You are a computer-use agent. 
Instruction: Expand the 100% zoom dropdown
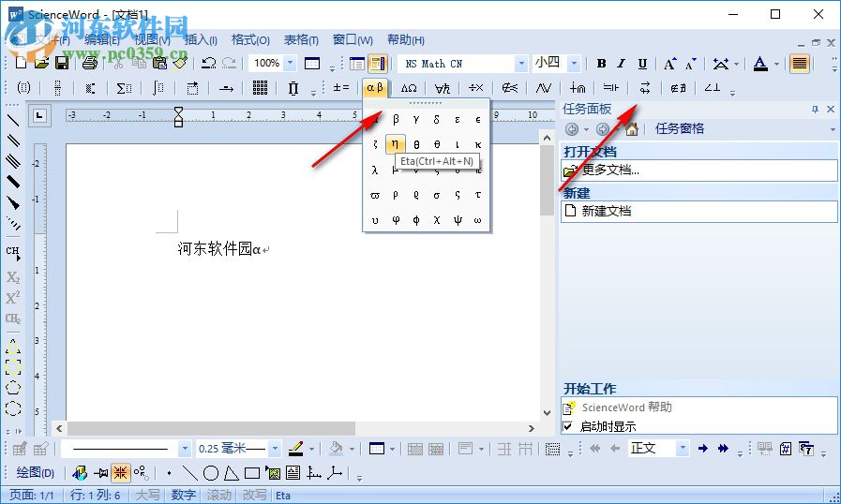(290, 64)
